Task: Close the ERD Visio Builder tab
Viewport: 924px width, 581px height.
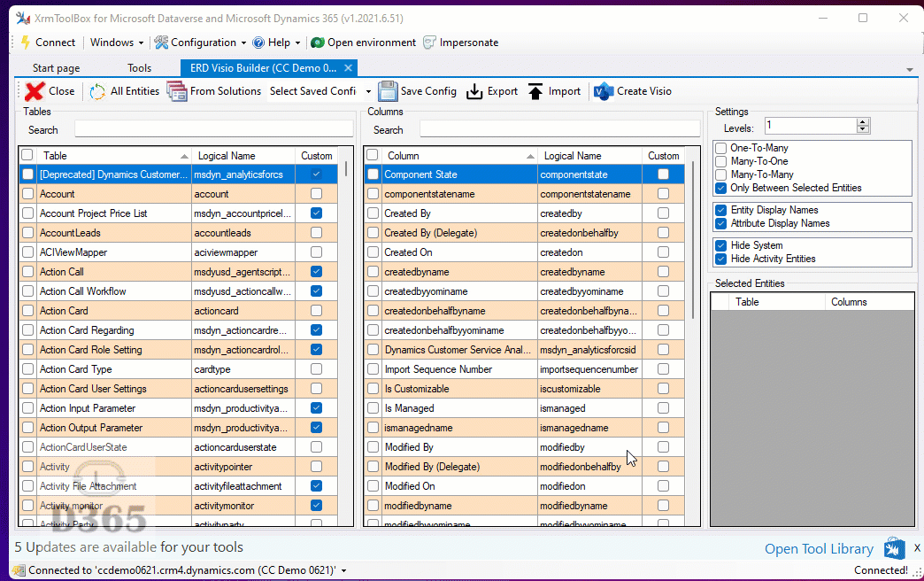Action: click(x=348, y=68)
